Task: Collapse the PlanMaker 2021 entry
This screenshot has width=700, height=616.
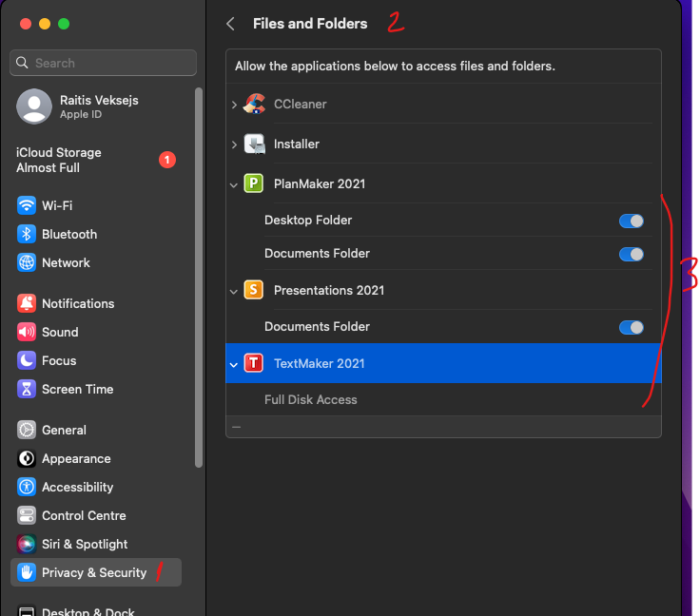Action: coord(234,184)
